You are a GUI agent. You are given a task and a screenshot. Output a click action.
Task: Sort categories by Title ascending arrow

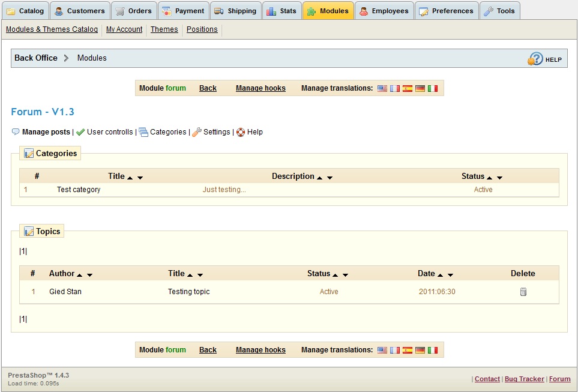[130, 178]
